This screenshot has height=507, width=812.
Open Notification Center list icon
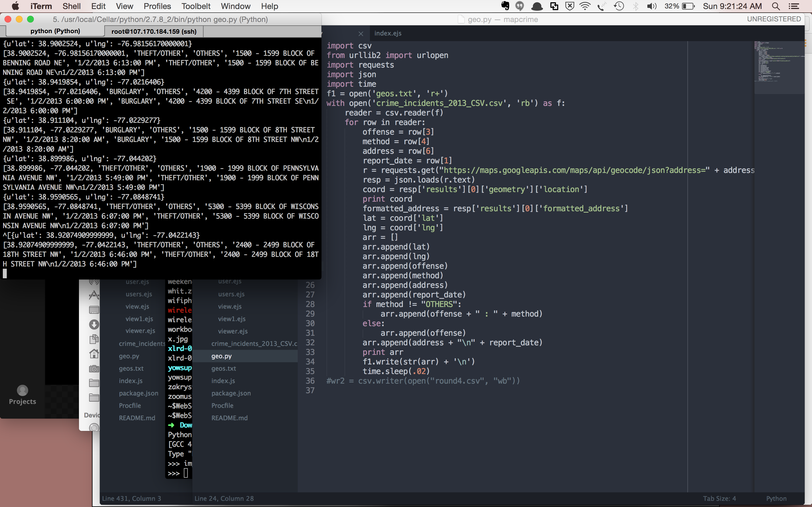[793, 6]
